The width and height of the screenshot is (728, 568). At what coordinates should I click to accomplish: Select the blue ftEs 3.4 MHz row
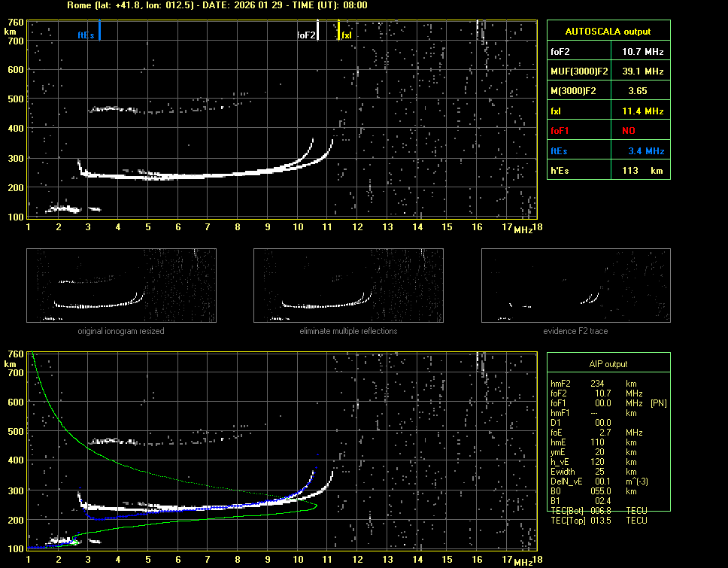pyautogui.click(x=608, y=151)
